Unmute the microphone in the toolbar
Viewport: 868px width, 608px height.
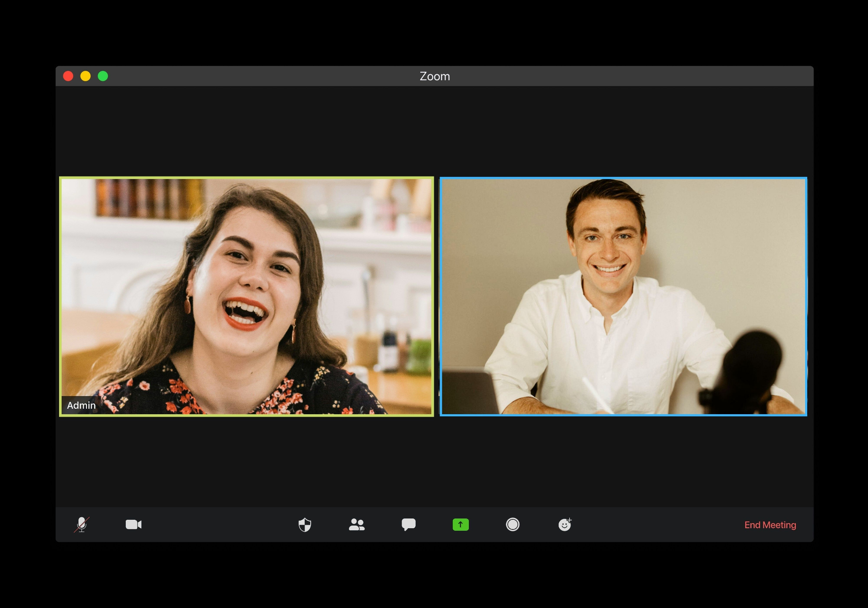point(81,524)
